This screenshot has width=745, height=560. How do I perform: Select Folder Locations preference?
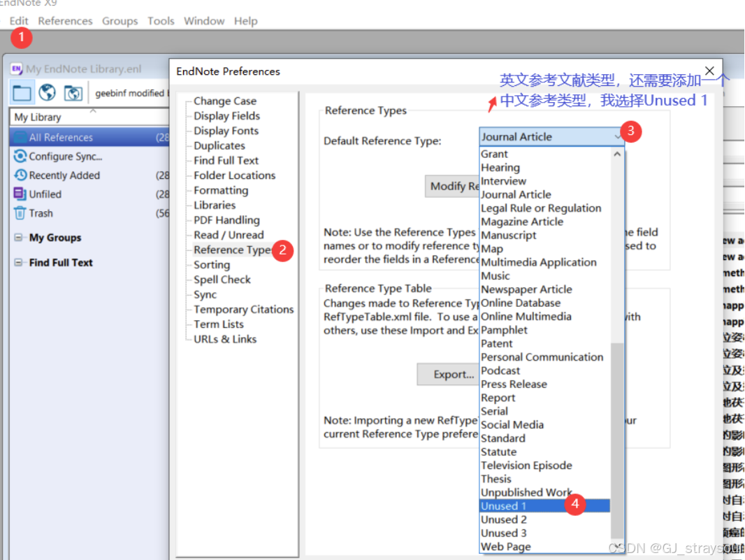pyautogui.click(x=234, y=175)
